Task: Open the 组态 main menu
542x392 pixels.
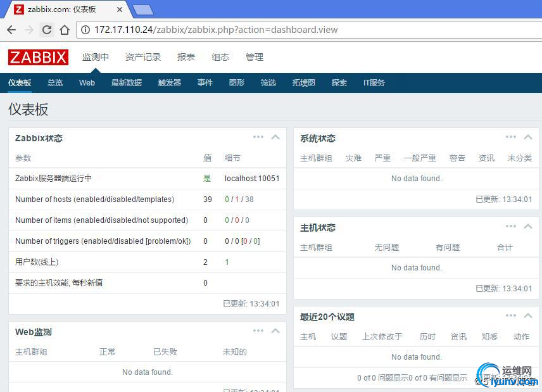Action: pos(220,57)
